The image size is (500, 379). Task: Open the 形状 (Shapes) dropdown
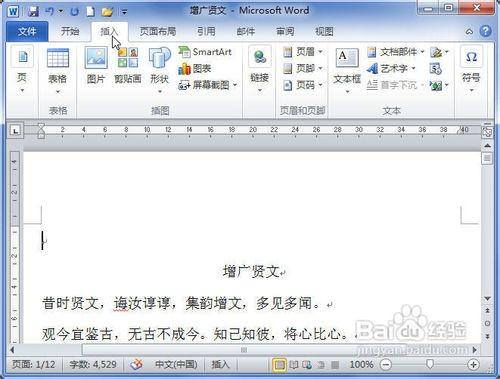pos(159,70)
